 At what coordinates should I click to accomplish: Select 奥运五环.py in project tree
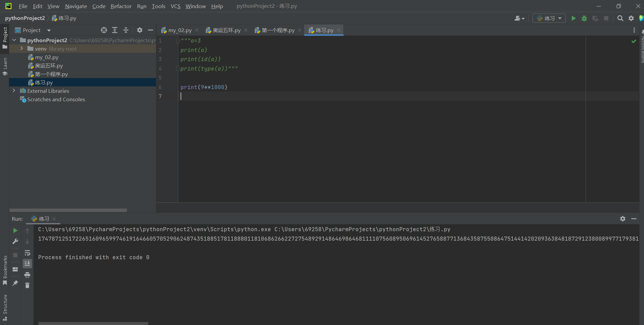pyautogui.click(x=49, y=66)
